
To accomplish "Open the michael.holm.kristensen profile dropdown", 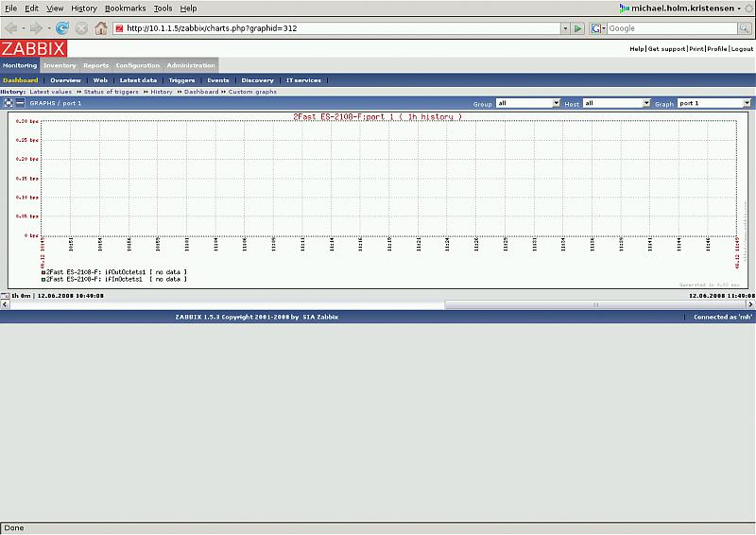I will [x=739, y=9].
